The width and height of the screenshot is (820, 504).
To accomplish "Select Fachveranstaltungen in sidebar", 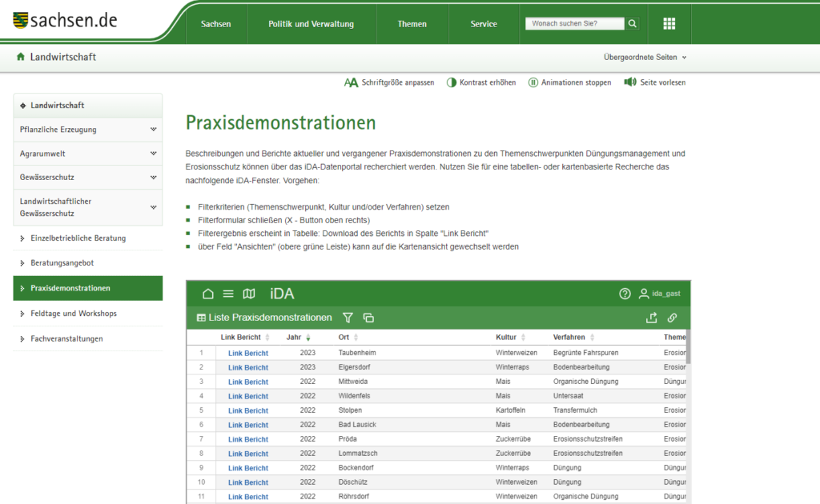I will click(88, 338).
